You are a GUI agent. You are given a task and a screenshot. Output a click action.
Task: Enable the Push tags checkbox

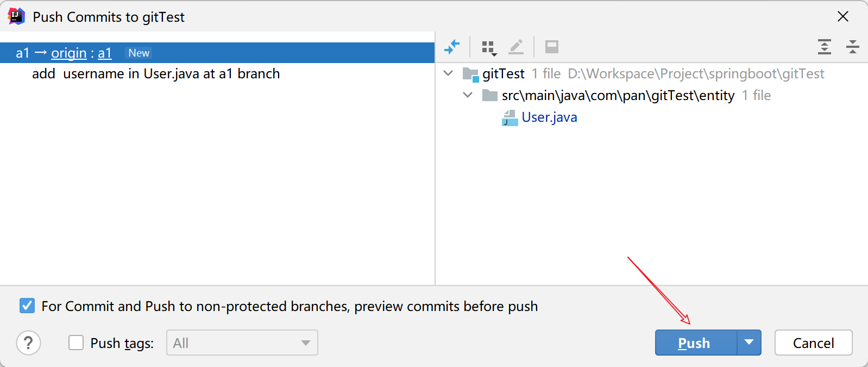76,343
